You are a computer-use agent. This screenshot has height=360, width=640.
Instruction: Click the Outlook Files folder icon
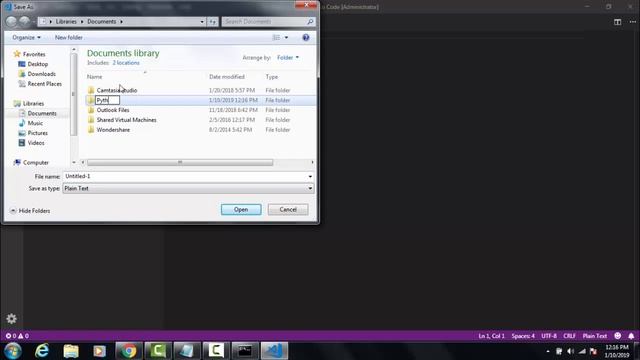pos(91,110)
